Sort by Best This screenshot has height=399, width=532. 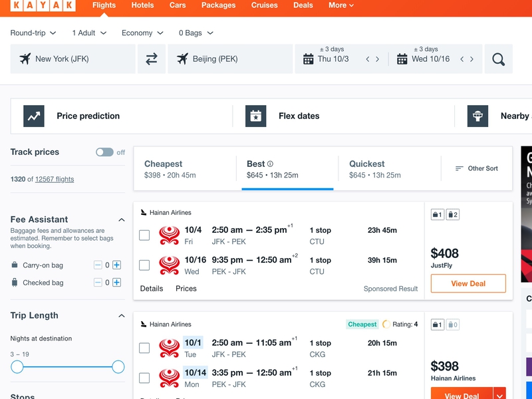[x=287, y=169]
